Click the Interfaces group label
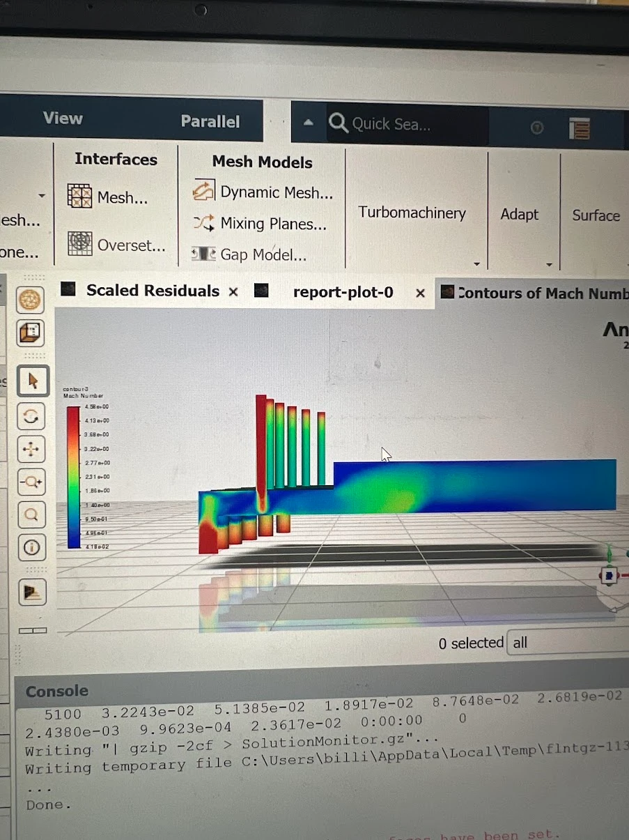Image resolution: width=629 pixels, height=840 pixels. pyautogui.click(x=116, y=159)
